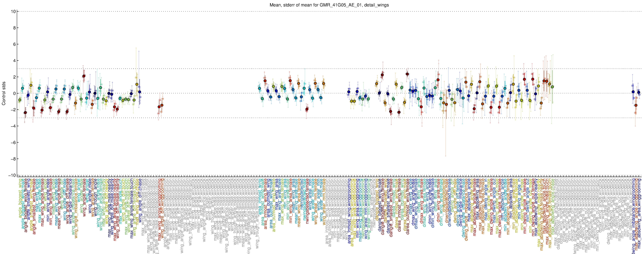
Task: Click the y-axis tick label −8
Action: (x=13, y=159)
